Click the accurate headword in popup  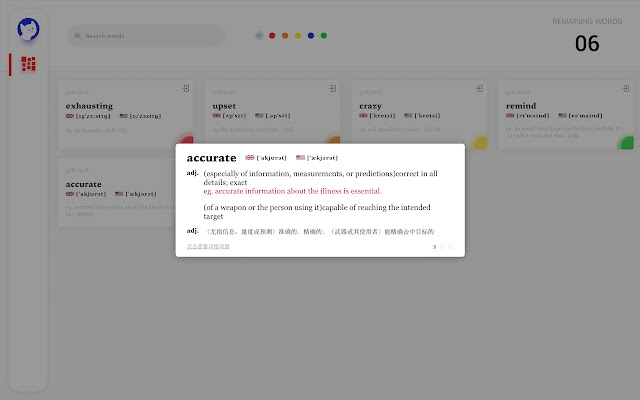[x=211, y=158]
